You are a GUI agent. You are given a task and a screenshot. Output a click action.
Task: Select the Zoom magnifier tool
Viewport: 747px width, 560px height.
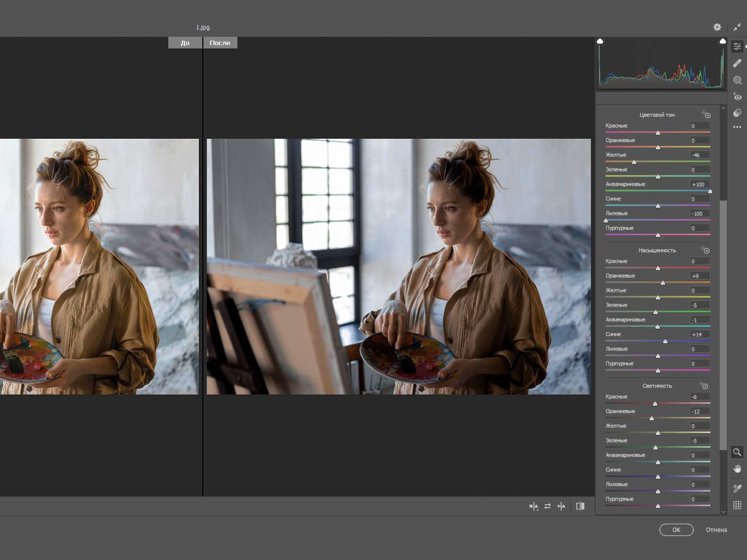737,452
